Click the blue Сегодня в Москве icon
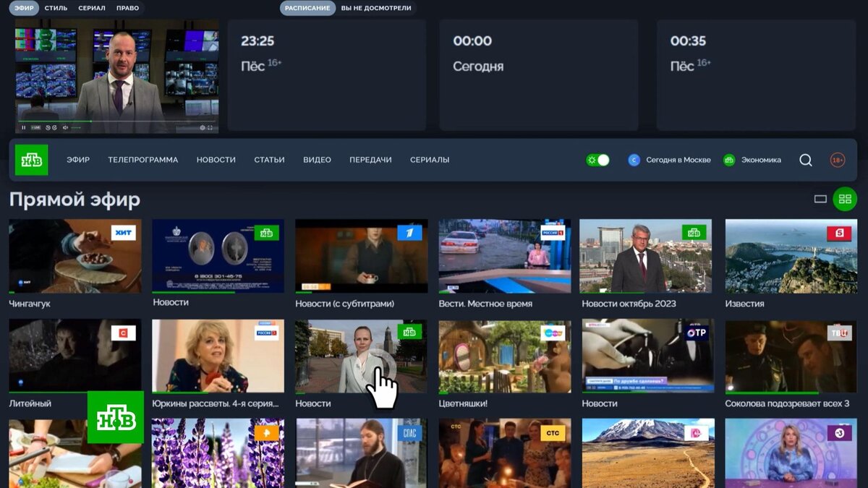 point(634,160)
